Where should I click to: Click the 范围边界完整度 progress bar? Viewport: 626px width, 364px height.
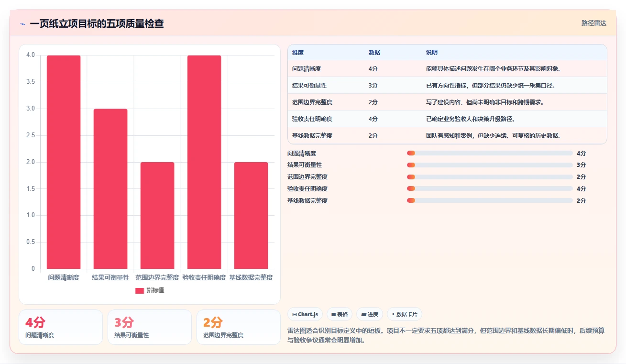click(490, 177)
